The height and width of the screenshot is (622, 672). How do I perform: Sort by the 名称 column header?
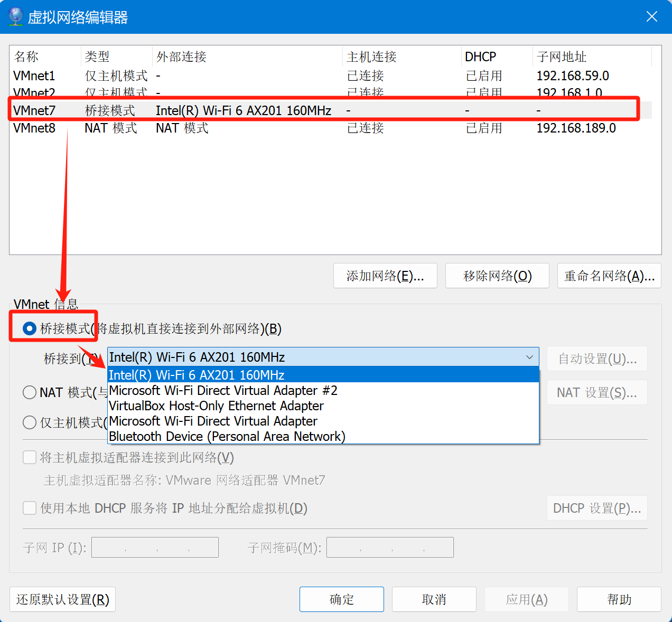pos(45,56)
